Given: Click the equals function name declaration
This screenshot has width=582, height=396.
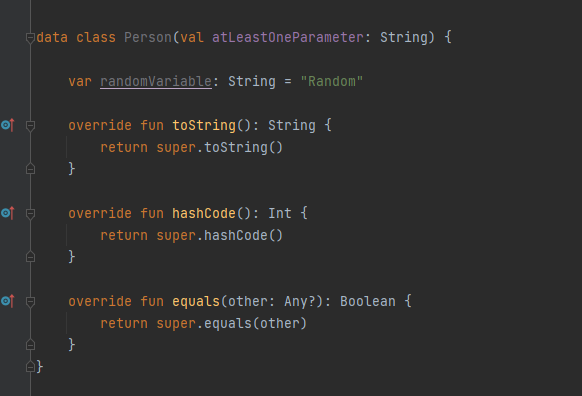Looking at the screenshot, I should click(x=196, y=301).
